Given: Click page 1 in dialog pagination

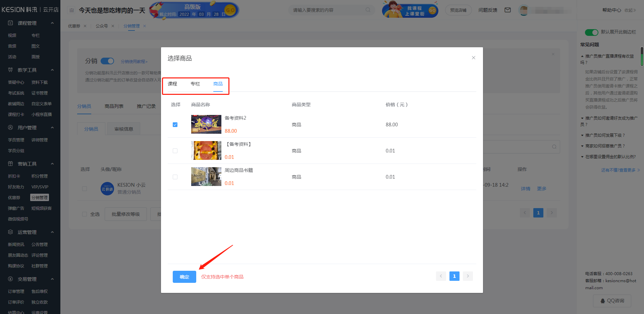Looking at the screenshot, I should point(454,276).
